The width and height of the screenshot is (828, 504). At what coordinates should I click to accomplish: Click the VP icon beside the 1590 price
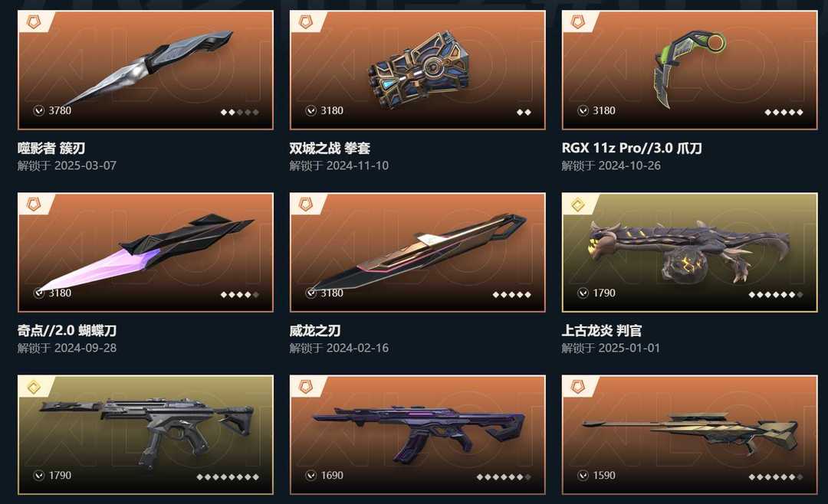pos(583,476)
